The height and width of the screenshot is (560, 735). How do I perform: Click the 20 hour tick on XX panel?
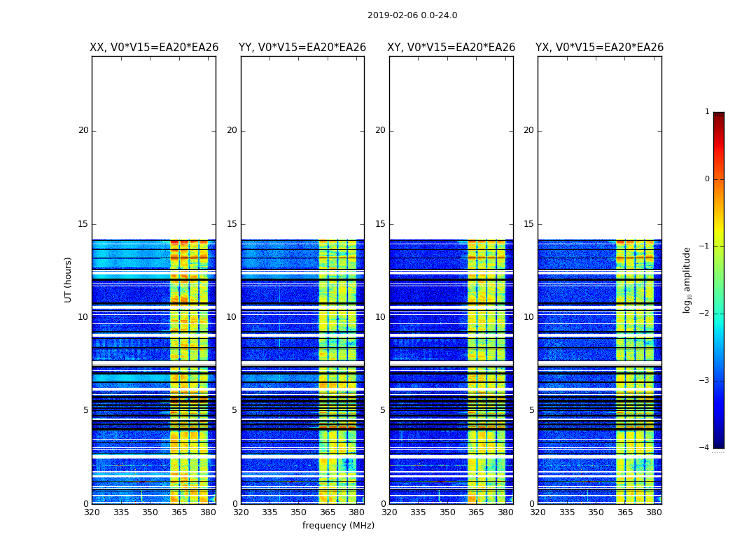pos(83,130)
